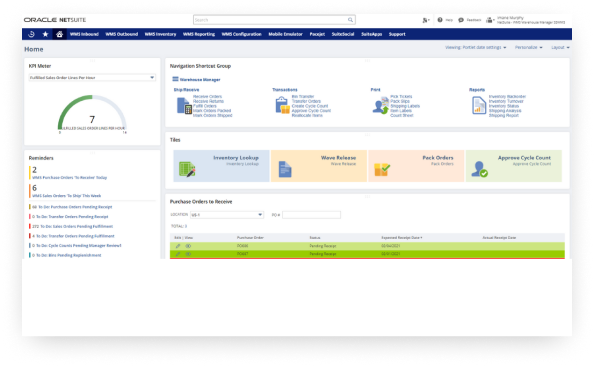Viewport: 594px width, 367px height.
Task: Open the WMS Inbound menu
Action: tap(84, 34)
